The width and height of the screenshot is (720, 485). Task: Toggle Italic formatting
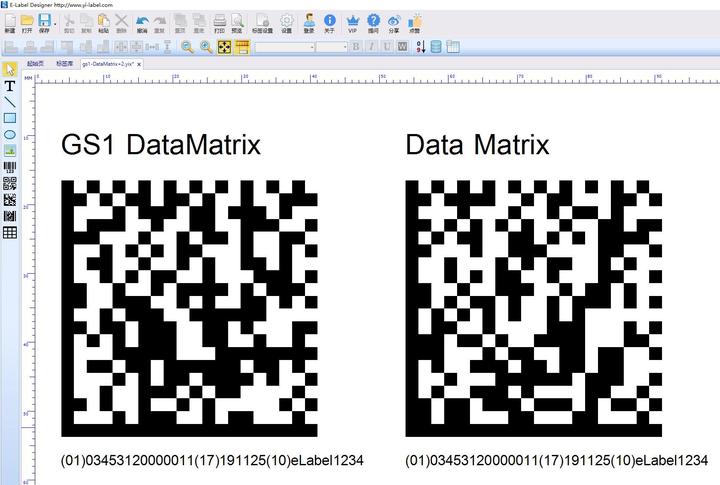371,47
